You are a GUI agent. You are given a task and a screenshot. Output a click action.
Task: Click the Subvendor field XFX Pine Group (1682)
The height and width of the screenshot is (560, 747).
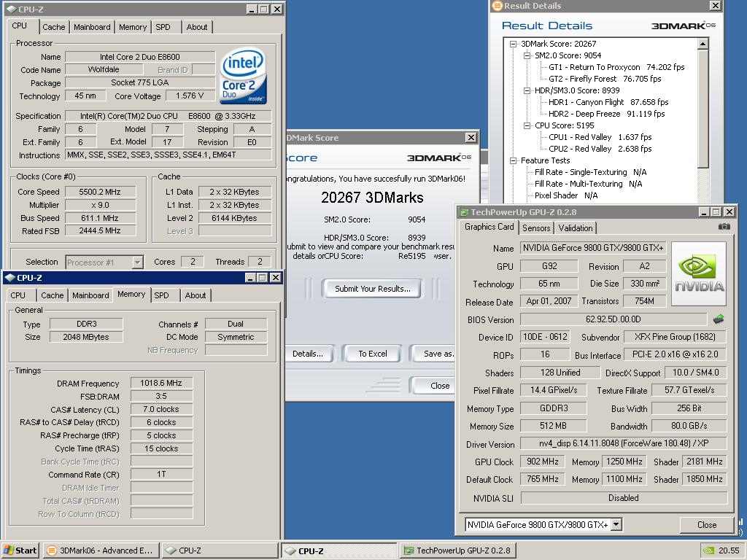[x=675, y=337]
